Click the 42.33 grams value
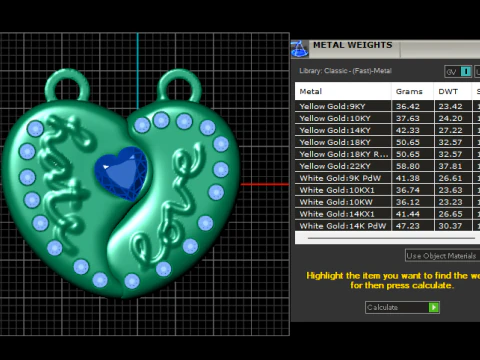480x360 pixels. click(407, 130)
